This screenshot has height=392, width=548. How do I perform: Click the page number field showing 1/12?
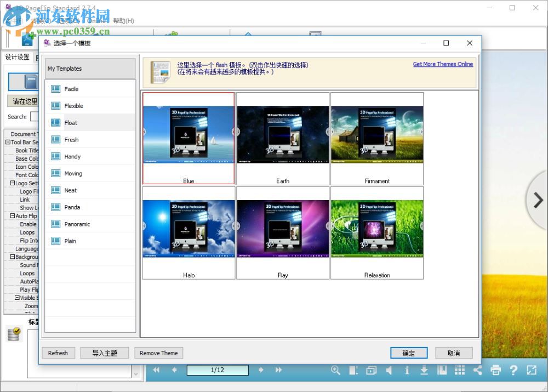click(218, 370)
